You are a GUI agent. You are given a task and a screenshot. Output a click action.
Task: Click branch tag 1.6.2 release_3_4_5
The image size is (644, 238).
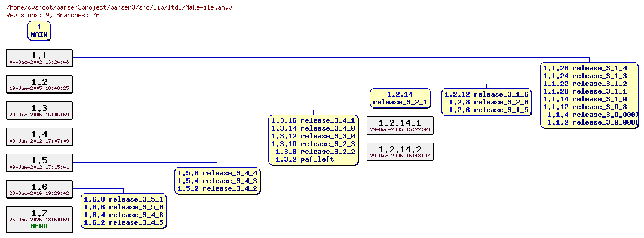point(123,223)
